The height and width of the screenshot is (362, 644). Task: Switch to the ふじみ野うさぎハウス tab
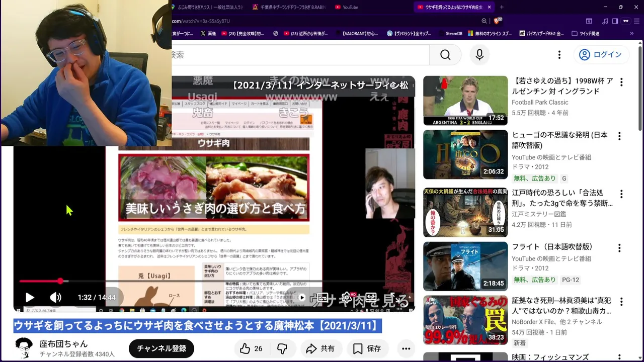207,7
